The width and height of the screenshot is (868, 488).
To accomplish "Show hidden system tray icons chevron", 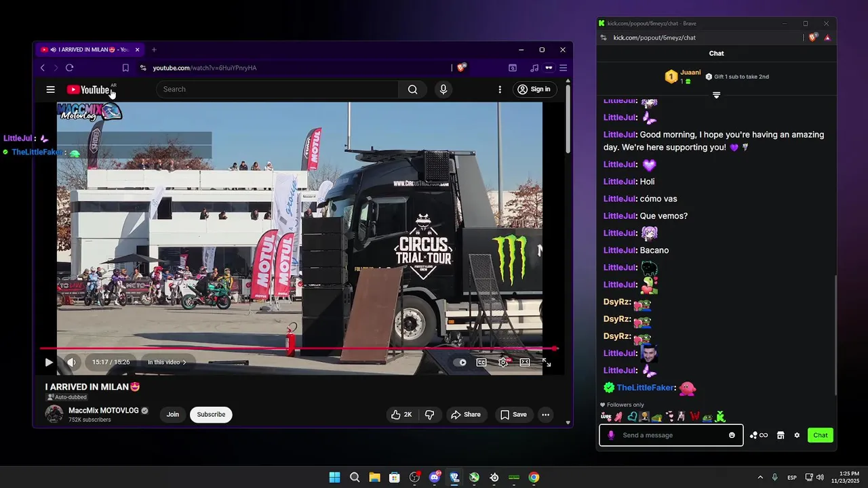I will click(x=760, y=477).
